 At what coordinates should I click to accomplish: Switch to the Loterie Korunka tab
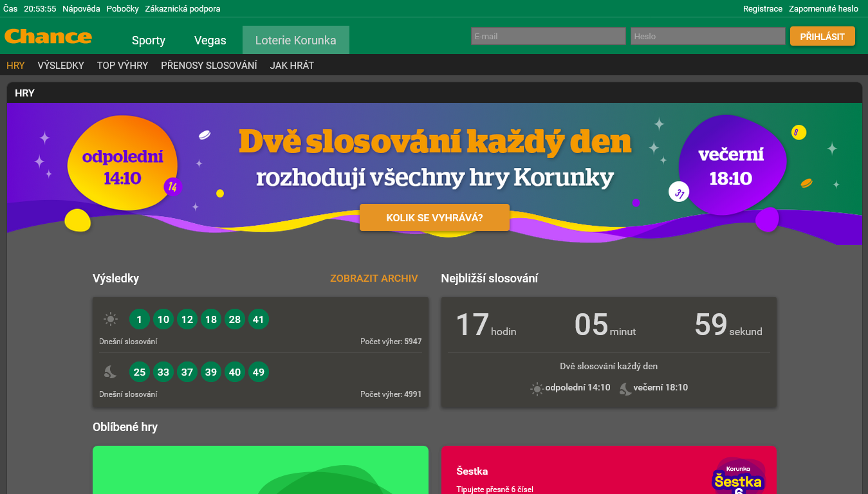(296, 40)
